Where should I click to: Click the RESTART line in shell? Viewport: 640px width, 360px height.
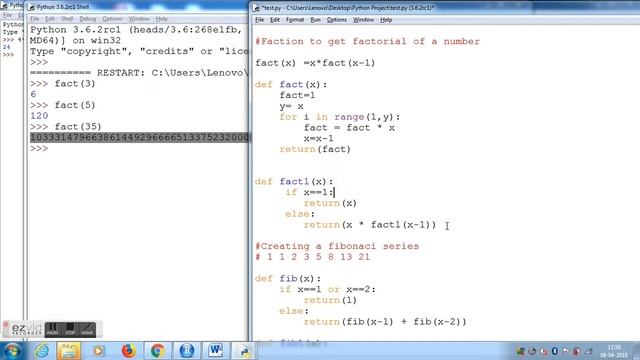point(139,73)
